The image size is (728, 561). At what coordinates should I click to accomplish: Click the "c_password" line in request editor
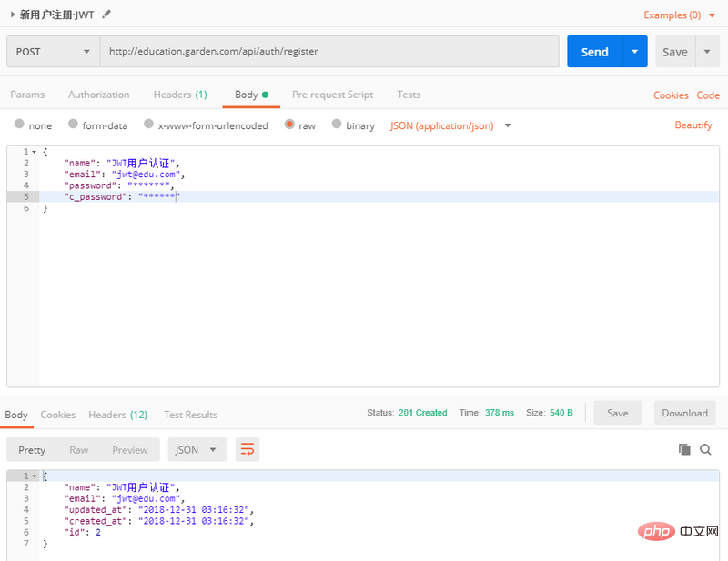pos(379,196)
